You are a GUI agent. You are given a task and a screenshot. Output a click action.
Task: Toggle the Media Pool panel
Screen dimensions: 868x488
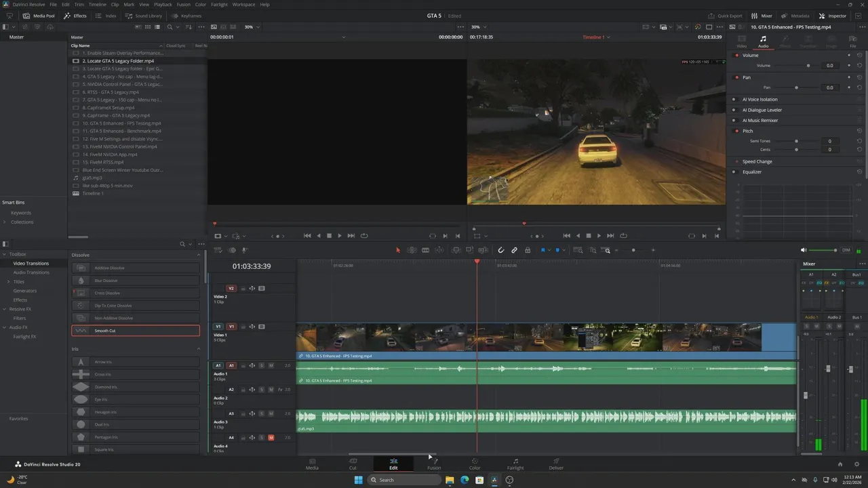39,16
